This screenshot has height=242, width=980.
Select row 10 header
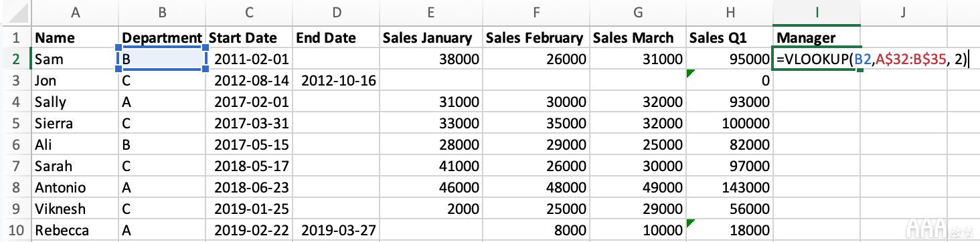pos(15,230)
